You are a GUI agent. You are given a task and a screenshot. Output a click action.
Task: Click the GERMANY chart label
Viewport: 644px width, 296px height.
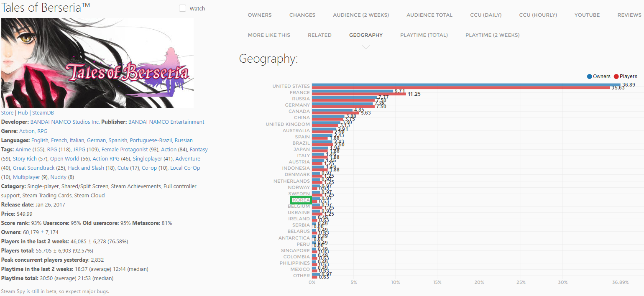297,105
